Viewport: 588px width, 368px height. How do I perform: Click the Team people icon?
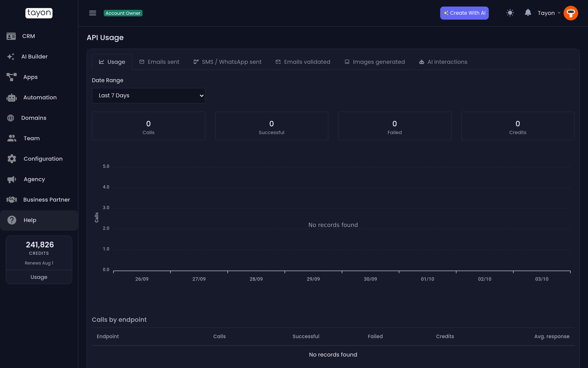pos(12,138)
